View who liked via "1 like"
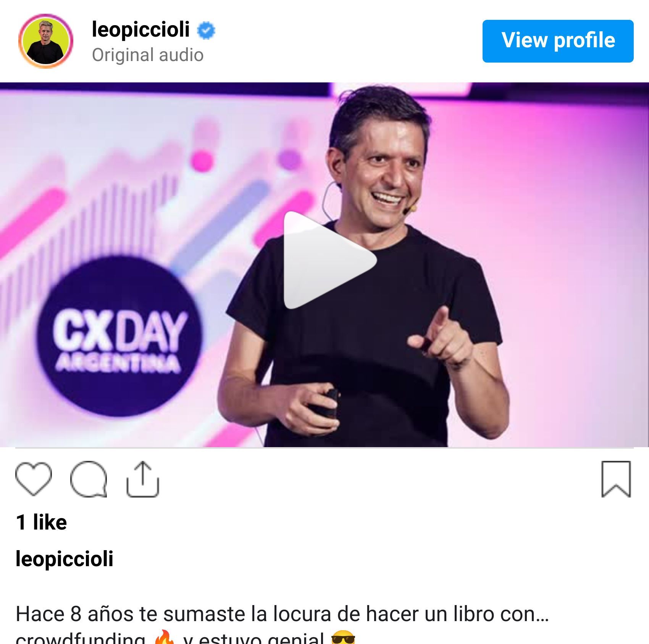The width and height of the screenshot is (649, 644). (42, 522)
